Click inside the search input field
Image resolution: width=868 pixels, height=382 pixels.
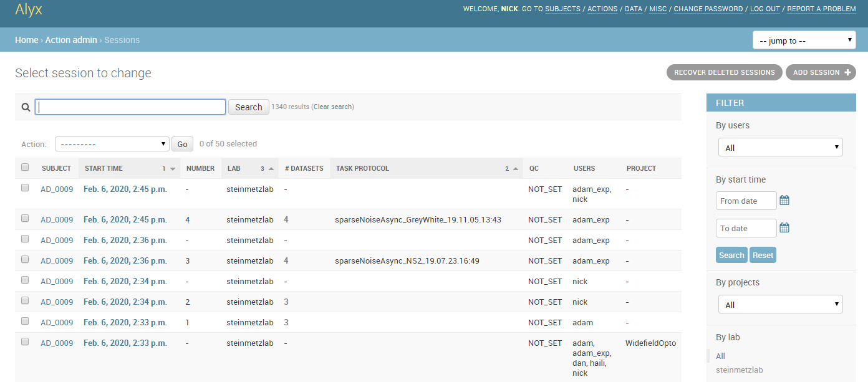(x=130, y=107)
